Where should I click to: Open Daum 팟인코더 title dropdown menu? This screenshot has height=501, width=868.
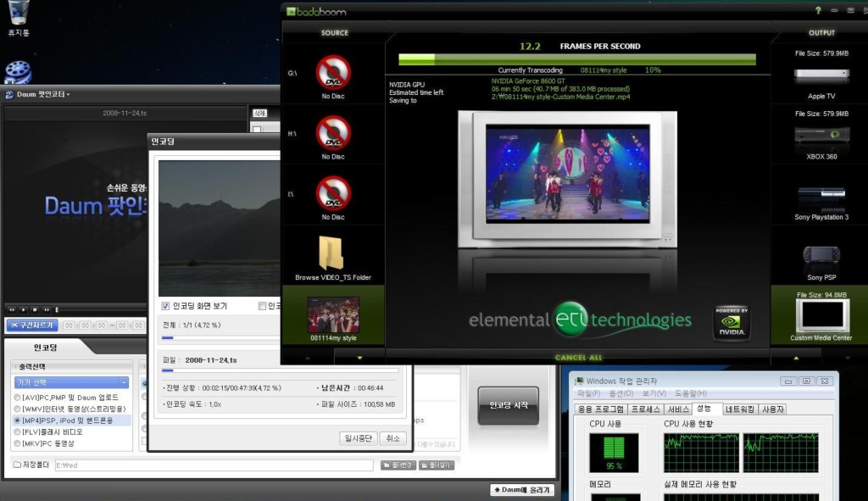click(x=42, y=94)
